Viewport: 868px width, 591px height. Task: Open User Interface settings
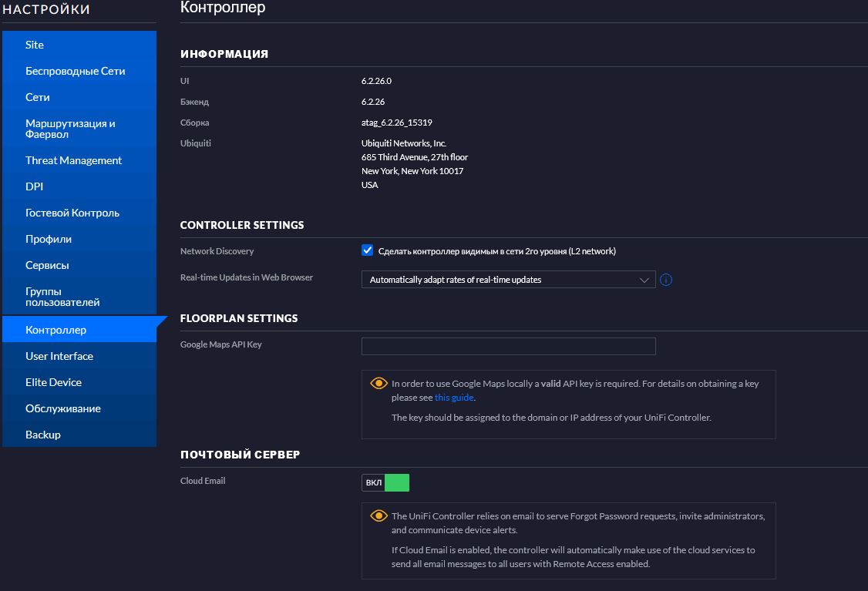point(79,356)
